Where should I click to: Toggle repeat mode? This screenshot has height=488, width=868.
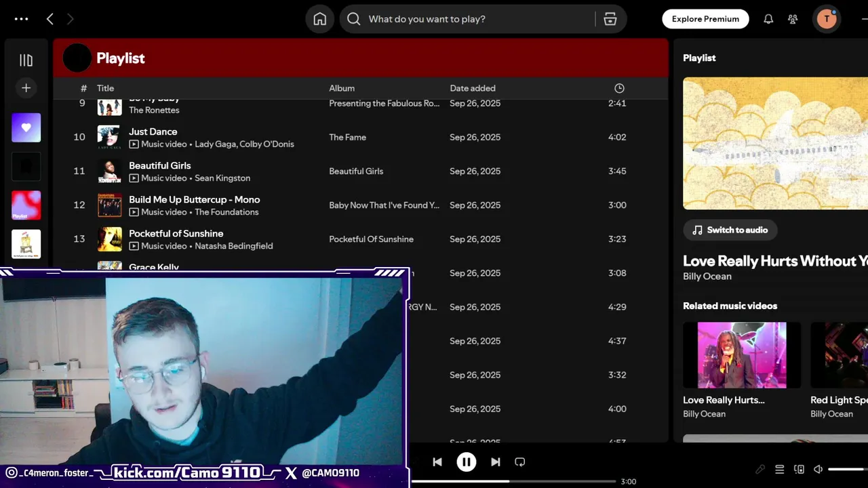520,462
